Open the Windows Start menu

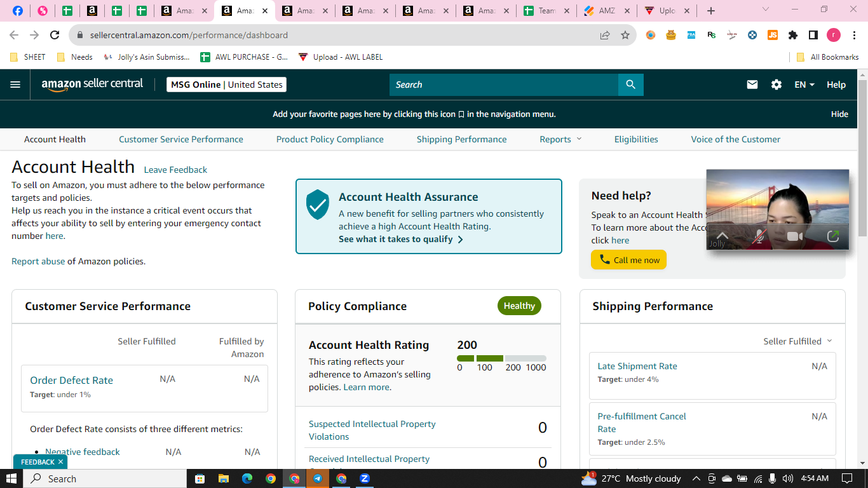[x=11, y=478]
